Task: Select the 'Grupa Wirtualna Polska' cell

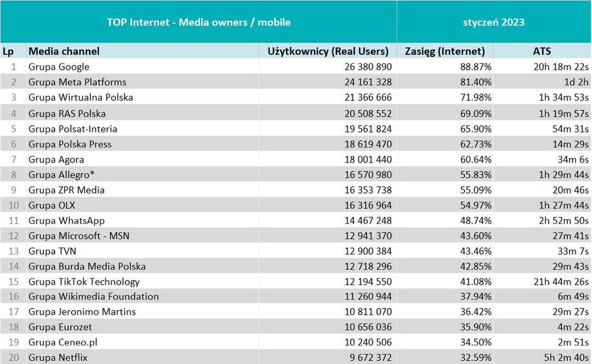Action: click(x=81, y=97)
